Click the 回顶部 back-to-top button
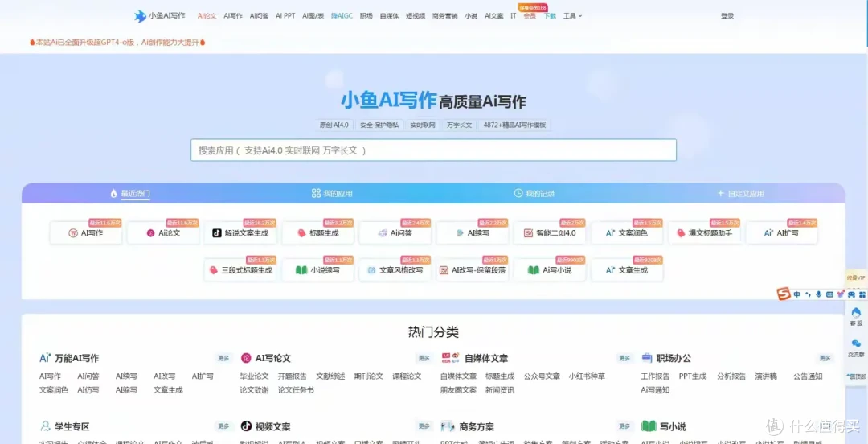Screen dimensions: 868x444 click(x=856, y=376)
